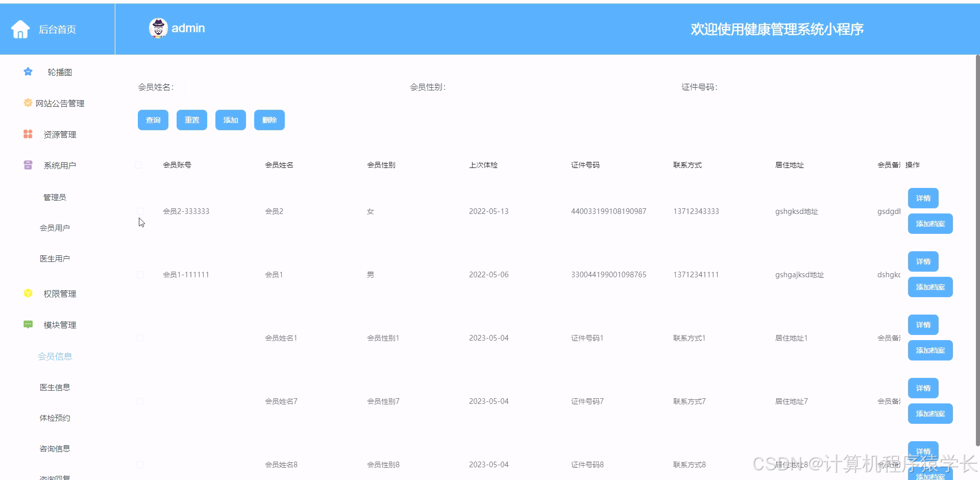Screen dimensions: 980x480
Task: Click the grid icon beside 资源管理
Action: point(28,134)
